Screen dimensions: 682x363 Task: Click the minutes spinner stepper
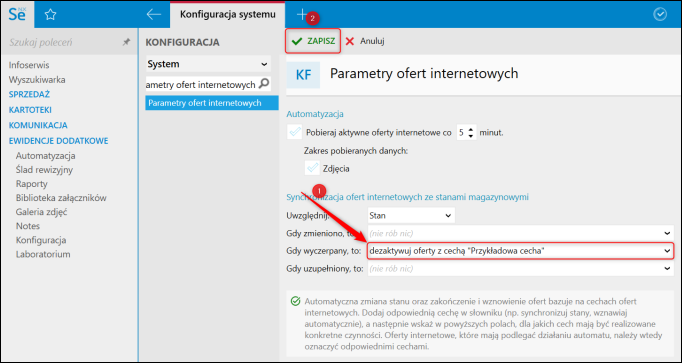pyautogui.click(x=471, y=133)
